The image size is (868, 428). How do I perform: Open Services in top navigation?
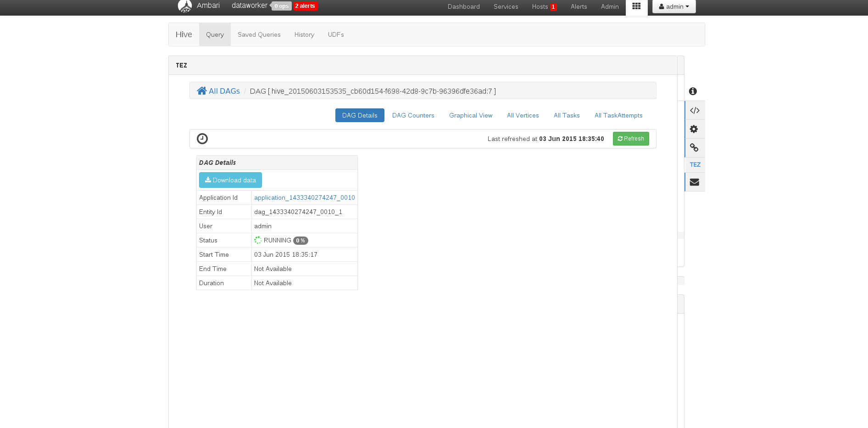pyautogui.click(x=506, y=6)
